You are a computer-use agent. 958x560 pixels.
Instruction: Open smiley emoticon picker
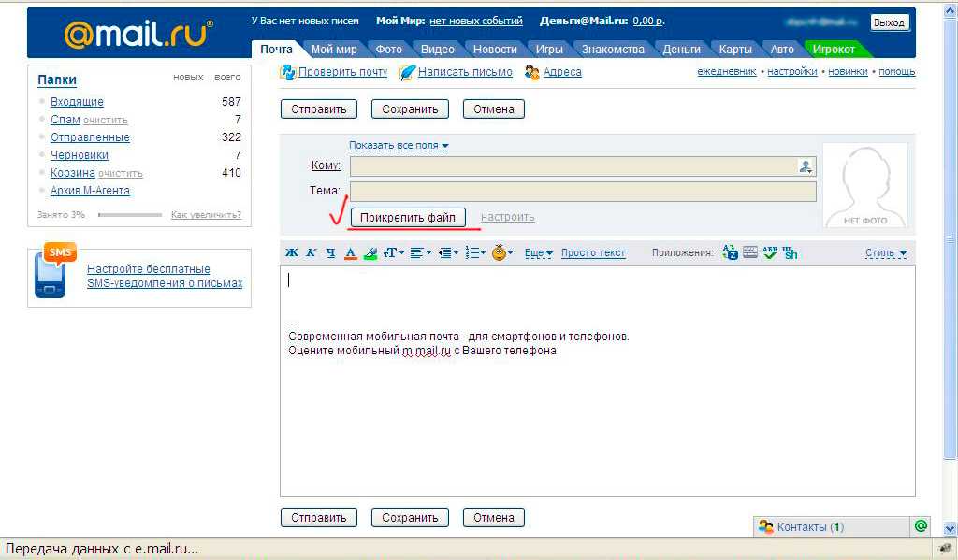point(502,252)
